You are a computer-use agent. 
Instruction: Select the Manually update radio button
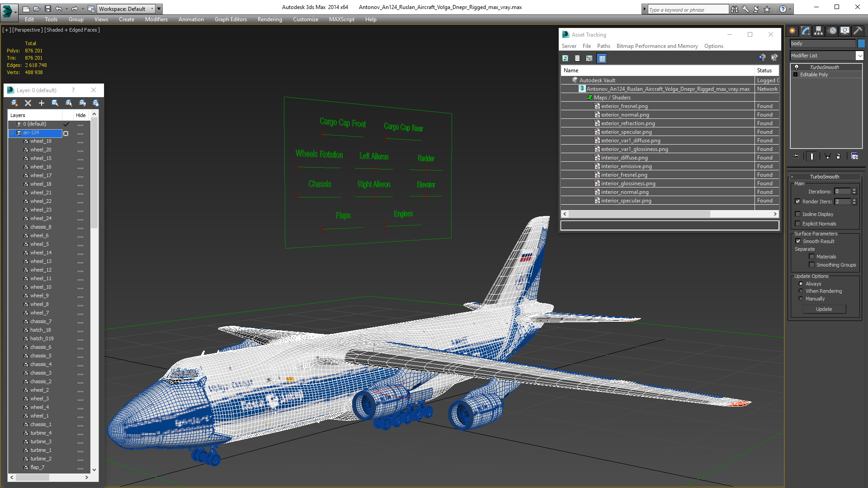point(801,299)
